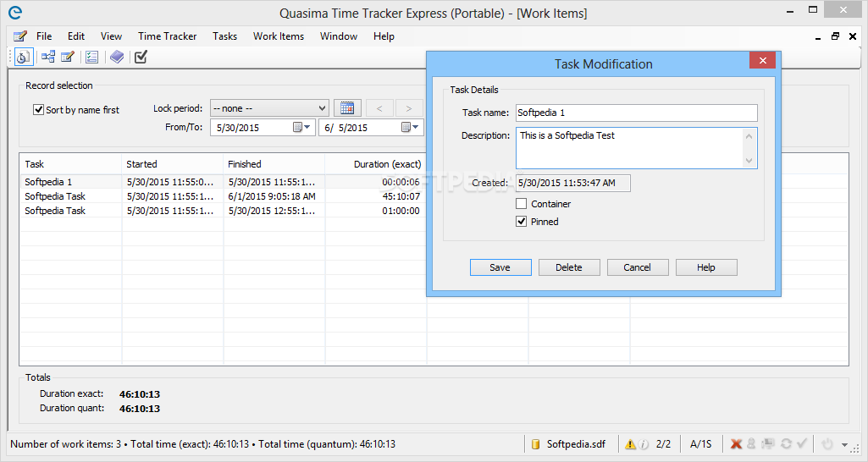Open the Edit menu
Image resolution: width=868 pixels, height=462 pixels.
pos(76,36)
